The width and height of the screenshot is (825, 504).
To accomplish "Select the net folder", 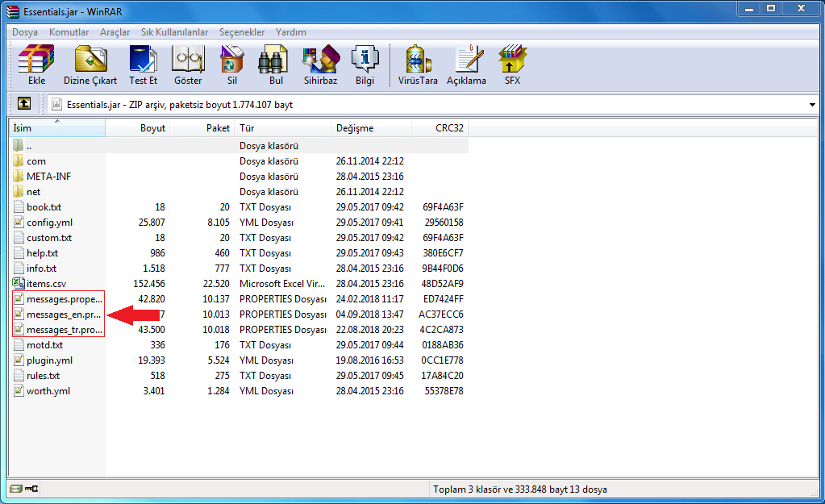I will [x=33, y=191].
